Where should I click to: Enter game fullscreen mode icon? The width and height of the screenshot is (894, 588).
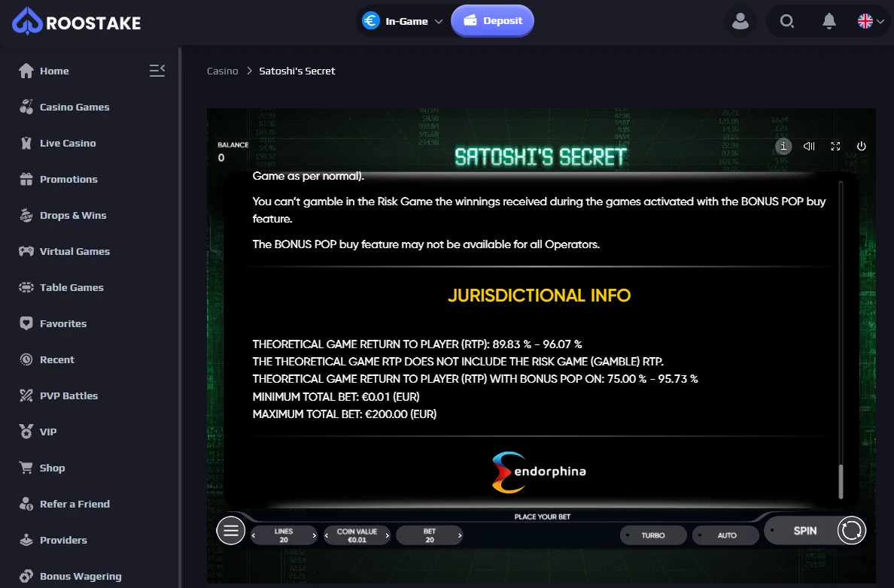(x=835, y=147)
